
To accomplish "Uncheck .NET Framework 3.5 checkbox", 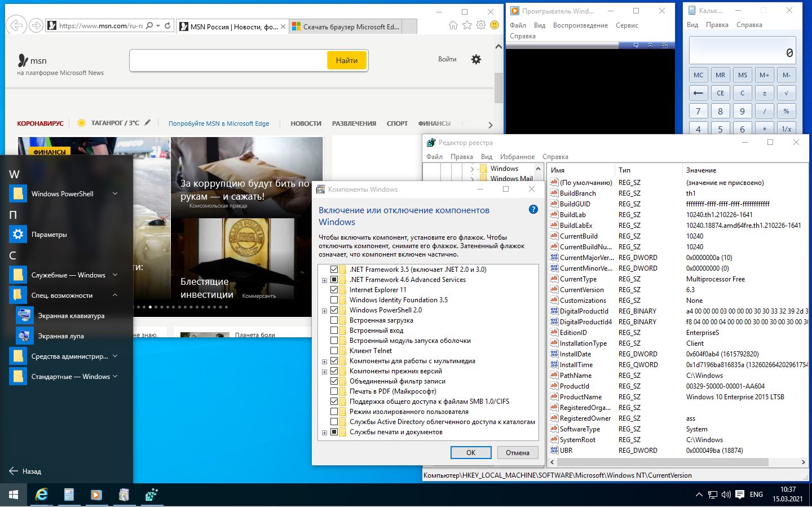I will 334,269.
